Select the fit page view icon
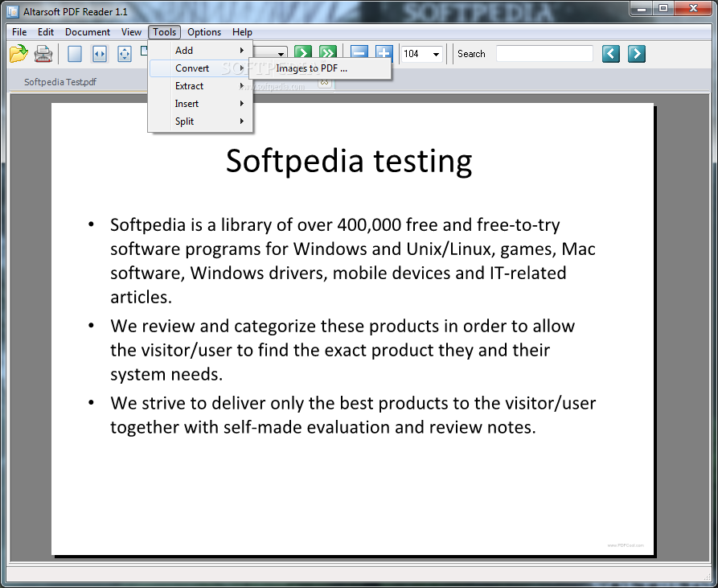718x588 pixels. pos(124,54)
